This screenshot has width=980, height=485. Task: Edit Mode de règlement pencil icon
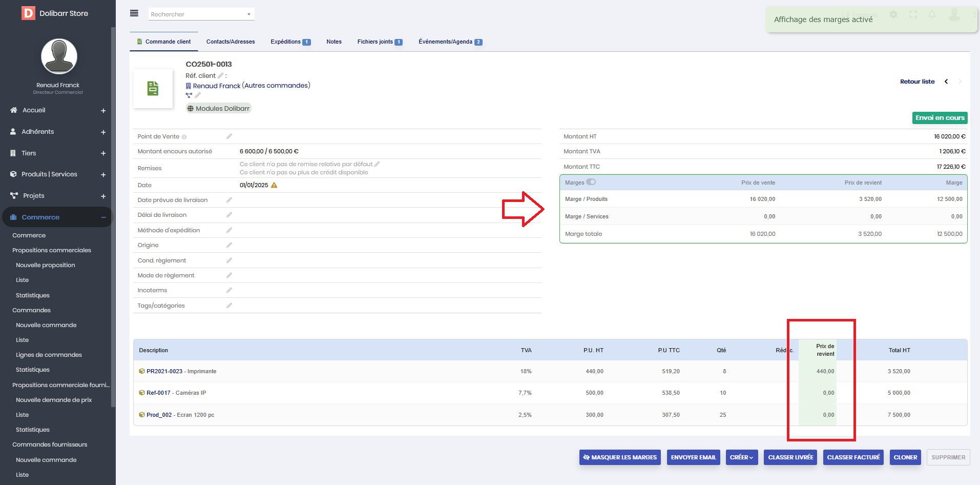point(229,275)
